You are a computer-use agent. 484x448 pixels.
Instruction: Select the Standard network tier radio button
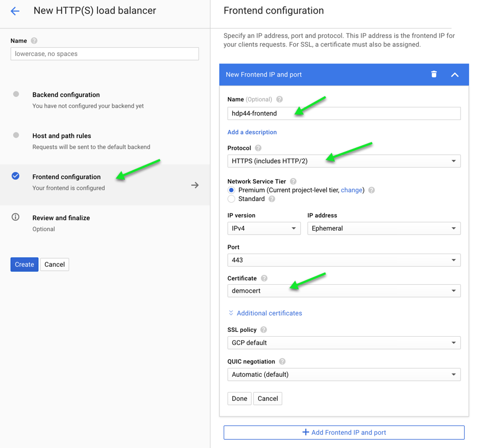click(231, 199)
